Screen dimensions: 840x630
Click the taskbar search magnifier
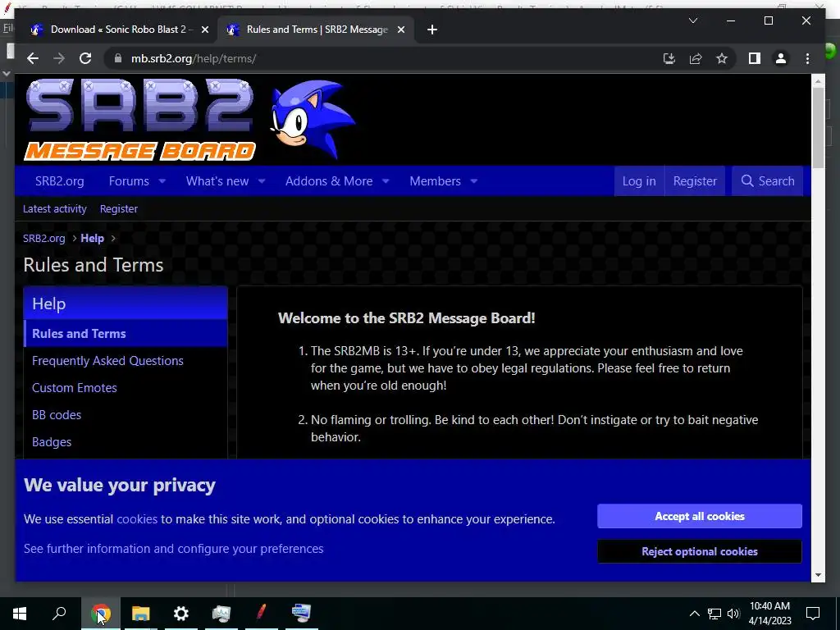[59, 614]
